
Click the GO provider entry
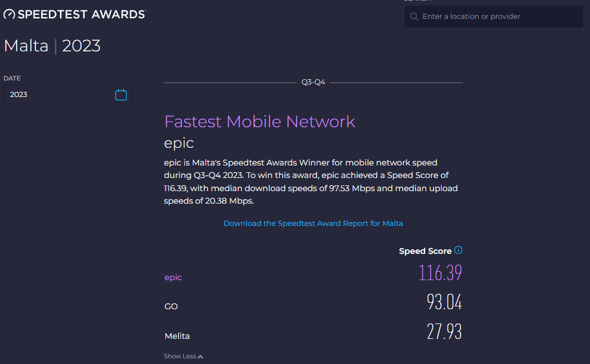click(x=171, y=306)
